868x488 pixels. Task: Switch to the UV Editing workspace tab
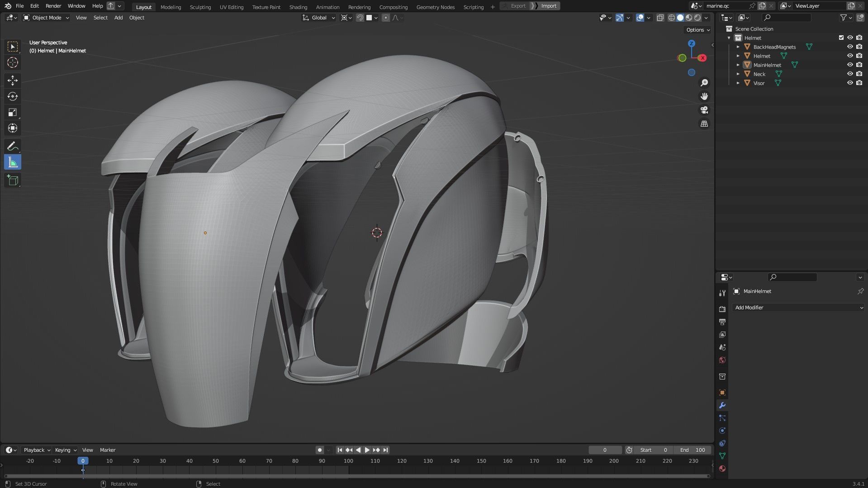[x=231, y=7]
